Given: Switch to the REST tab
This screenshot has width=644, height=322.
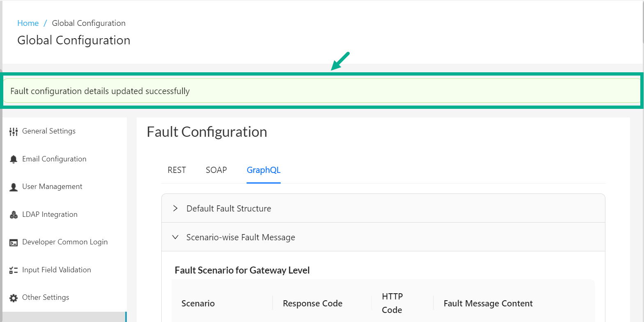Looking at the screenshot, I should (x=176, y=170).
